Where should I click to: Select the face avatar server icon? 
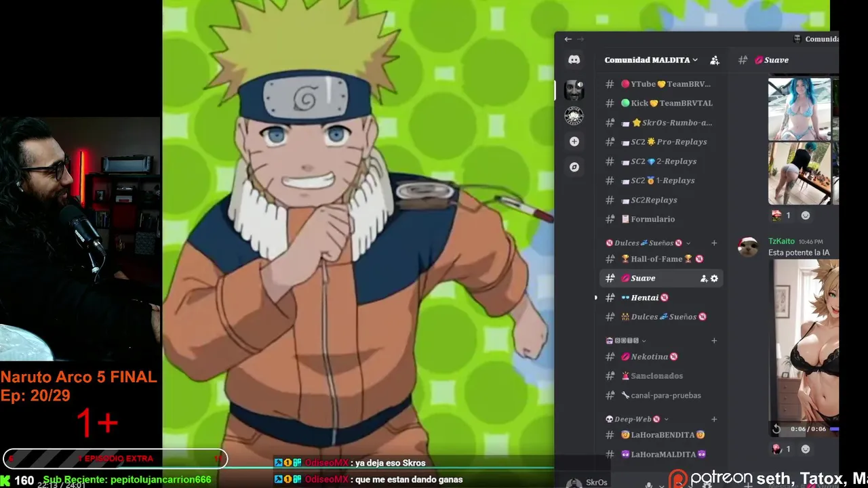[x=574, y=89]
